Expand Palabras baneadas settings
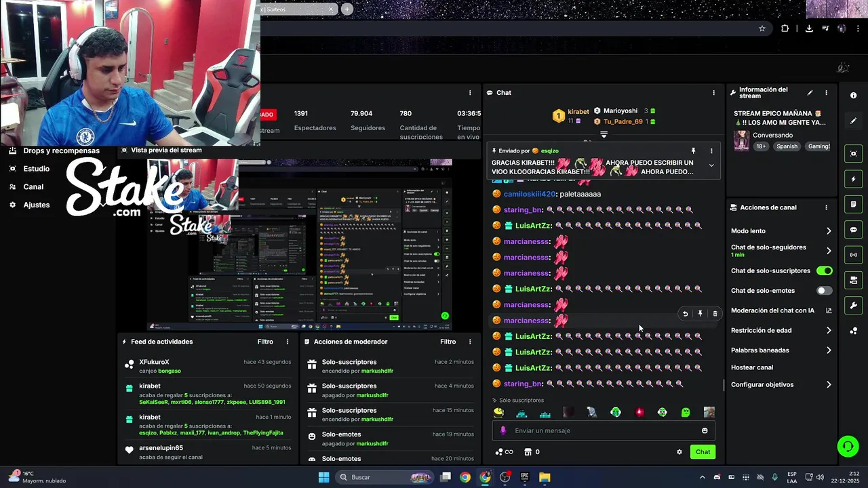This screenshot has width=868, height=488. tap(829, 350)
